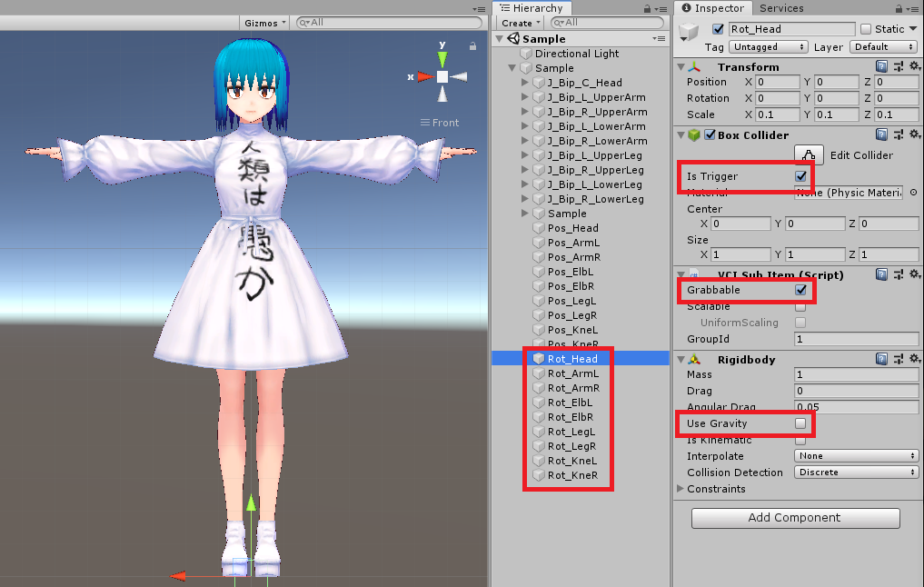Image resolution: width=924 pixels, height=587 pixels.
Task: Open the Interpolate dropdown
Action: pos(856,456)
